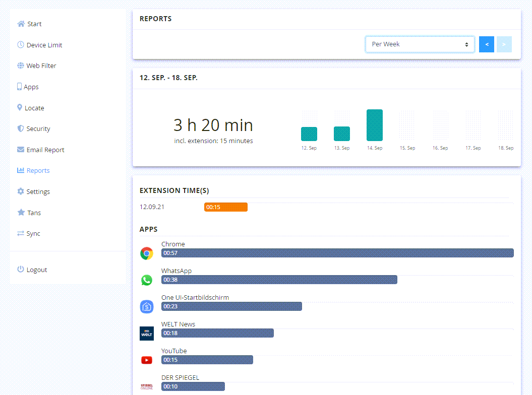The image size is (532, 395).
Task: Click the WELT News app icon
Action: tap(147, 334)
